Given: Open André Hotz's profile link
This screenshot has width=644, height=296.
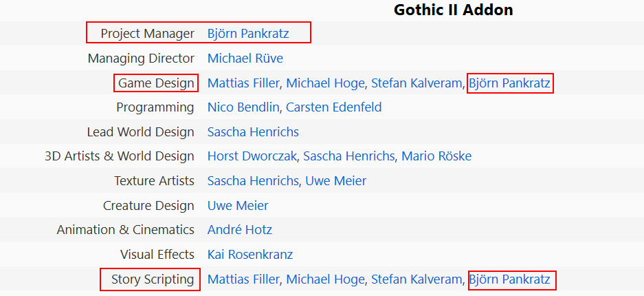Looking at the screenshot, I should pyautogui.click(x=239, y=230).
